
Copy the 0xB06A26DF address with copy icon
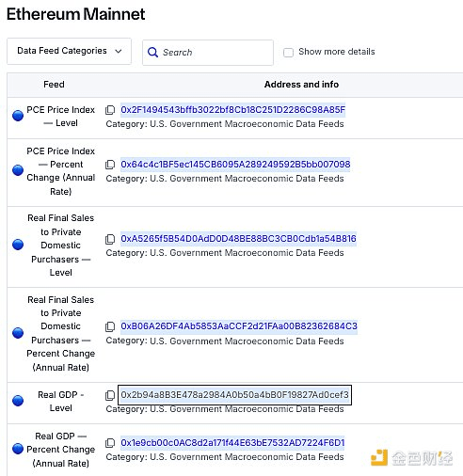tap(110, 326)
